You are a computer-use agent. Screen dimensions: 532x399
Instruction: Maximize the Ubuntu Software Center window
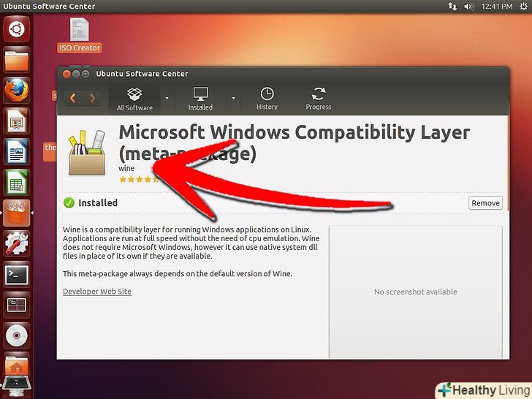point(85,74)
